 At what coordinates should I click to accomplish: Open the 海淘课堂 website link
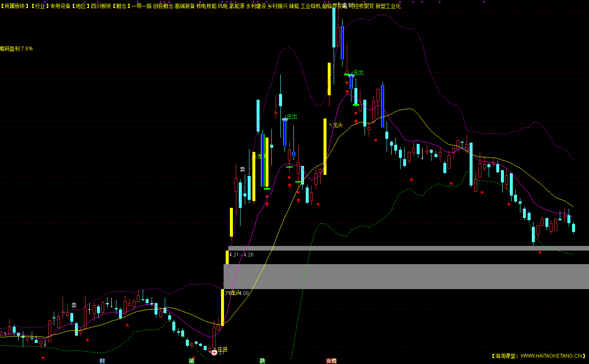coord(538,356)
